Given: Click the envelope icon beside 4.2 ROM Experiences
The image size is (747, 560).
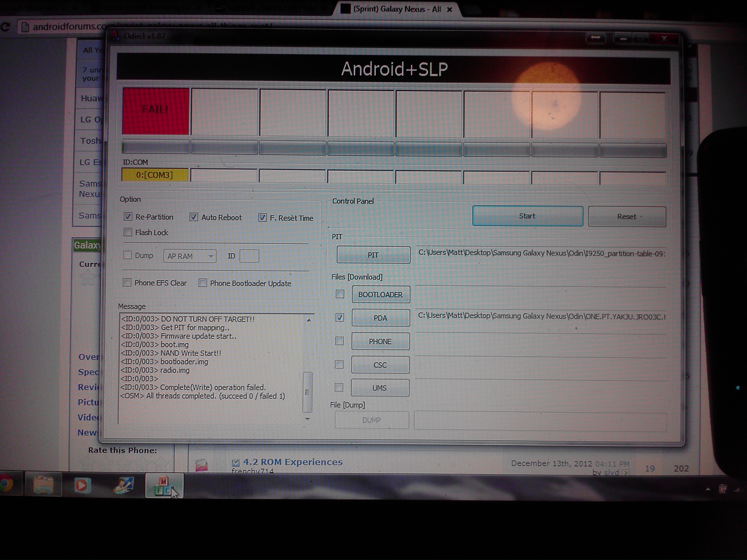Looking at the screenshot, I should pos(202,465).
